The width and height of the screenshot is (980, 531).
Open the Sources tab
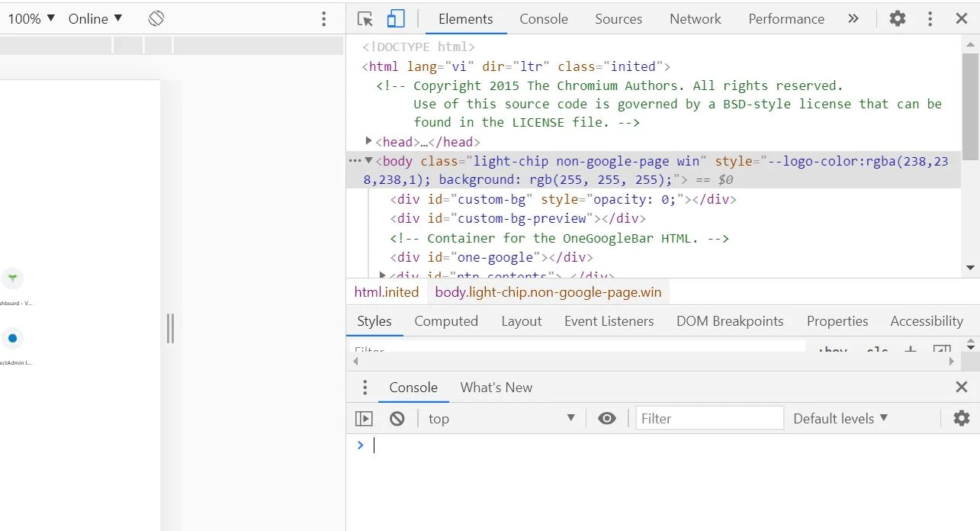619,19
